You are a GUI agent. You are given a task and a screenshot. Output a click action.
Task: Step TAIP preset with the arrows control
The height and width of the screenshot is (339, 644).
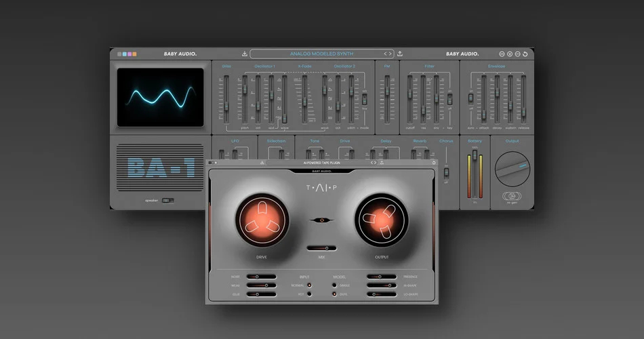(374, 163)
